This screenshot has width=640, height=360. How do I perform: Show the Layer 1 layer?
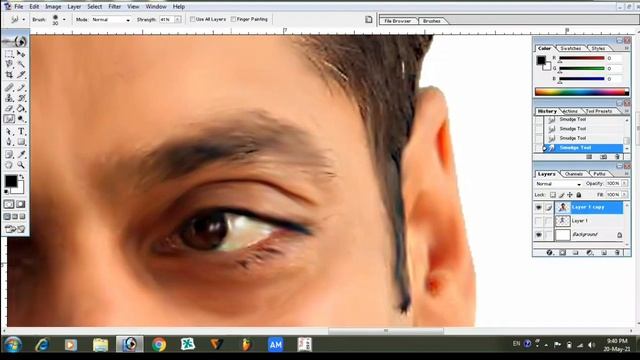click(x=538, y=221)
